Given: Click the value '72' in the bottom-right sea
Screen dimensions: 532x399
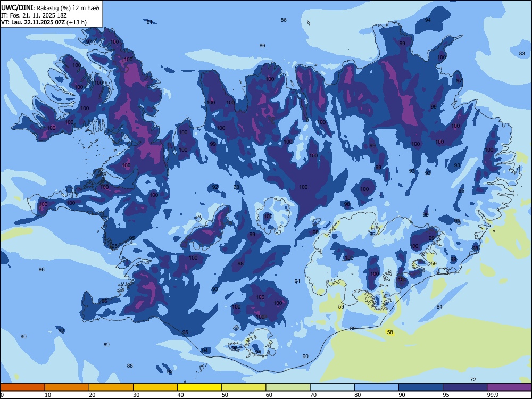Looking at the screenshot, I should (473, 380).
